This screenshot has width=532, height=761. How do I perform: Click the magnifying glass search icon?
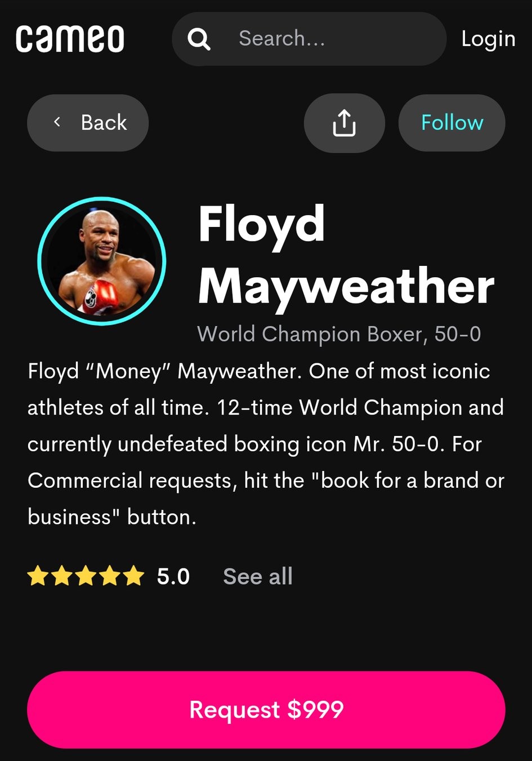click(199, 39)
